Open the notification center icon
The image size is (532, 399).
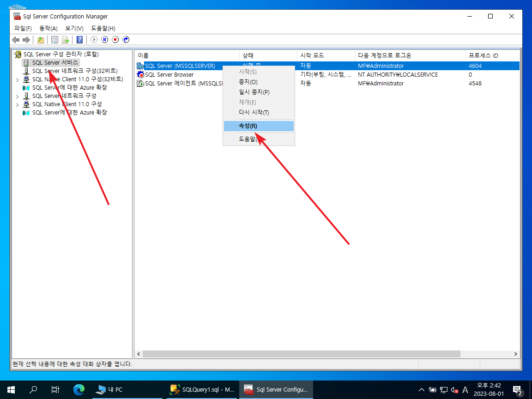pyautogui.click(x=517, y=390)
